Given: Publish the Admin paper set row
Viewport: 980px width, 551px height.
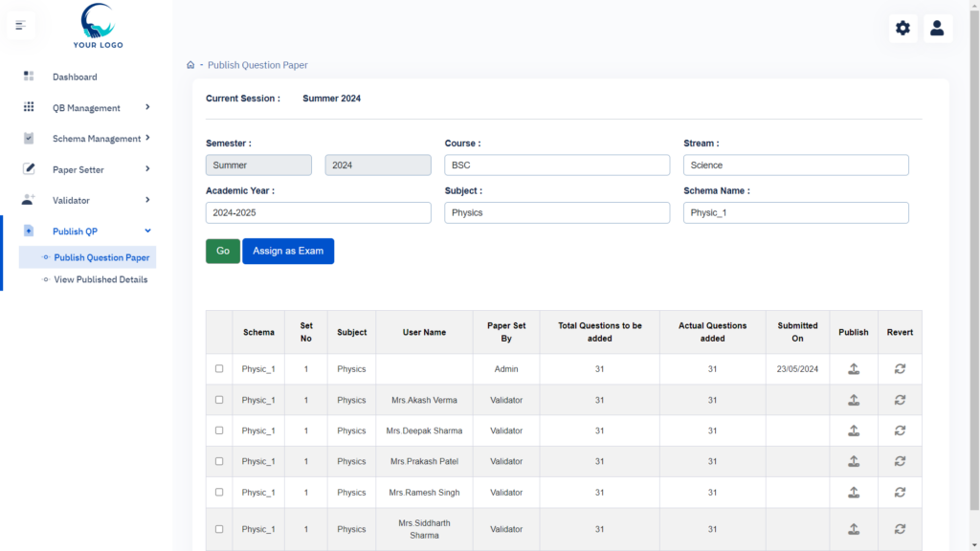Looking at the screenshot, I should tap(854, 369).
